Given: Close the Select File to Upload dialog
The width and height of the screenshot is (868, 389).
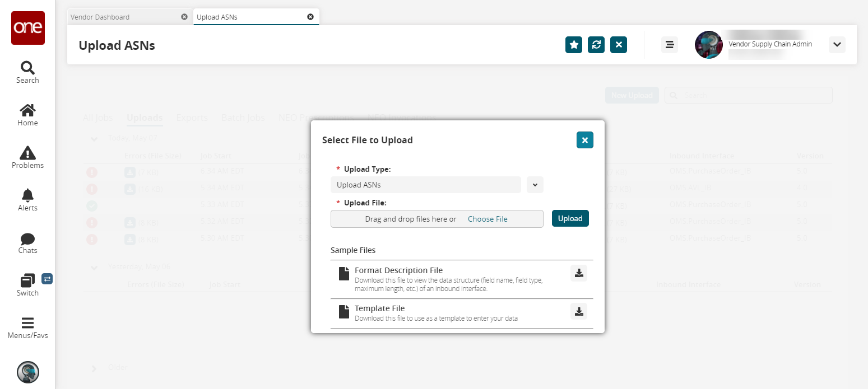Looking at the screenshot, I should coord(584,140).
